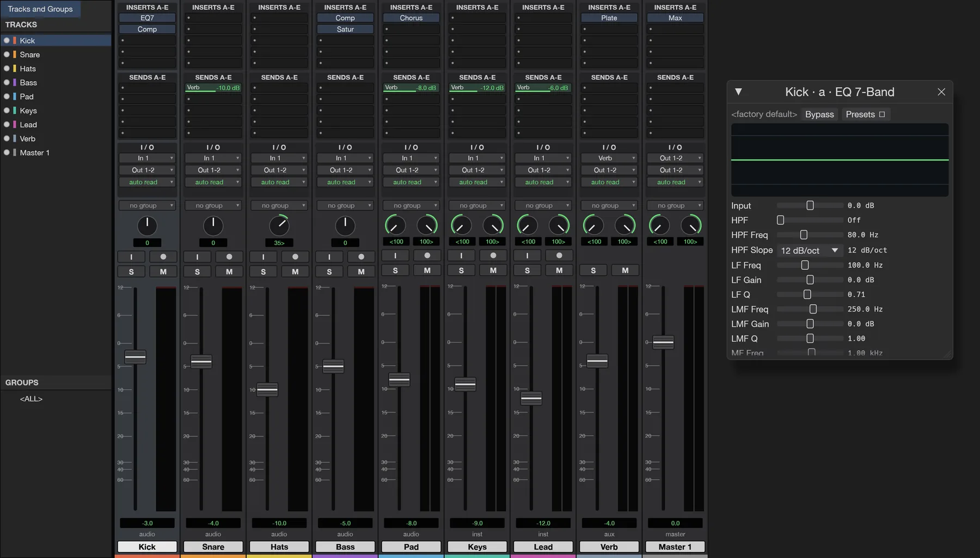
Task: Open Verb channel input Verb selector
Action: pyautogui.click(x=609, y=158)
